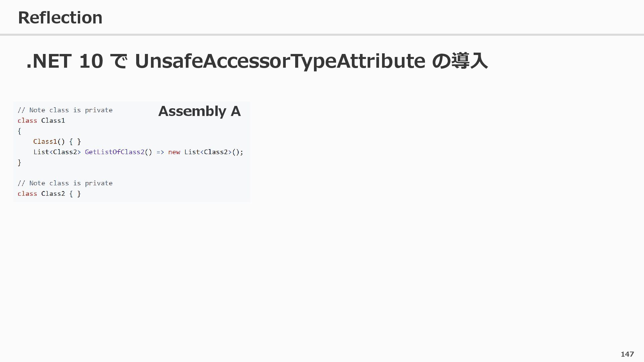This screenshot has height=362, width=644.
Task: Click the Class1() constructor line
Action: coord(57,141)
